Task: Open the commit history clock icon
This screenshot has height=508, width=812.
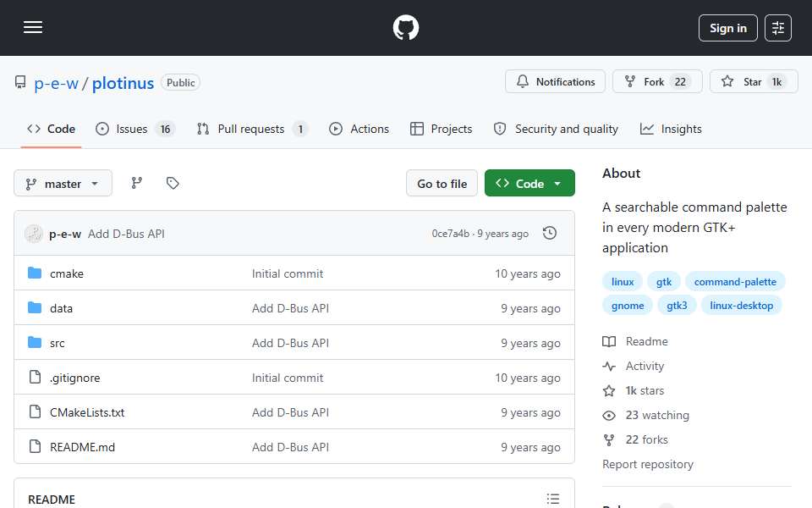Action: pyautogui.click(x=550, y=234)
